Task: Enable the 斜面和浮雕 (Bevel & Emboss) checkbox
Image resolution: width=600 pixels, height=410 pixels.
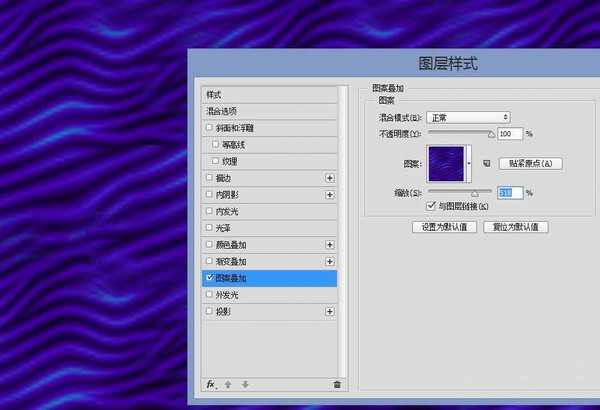Action: tap(208, 127)
